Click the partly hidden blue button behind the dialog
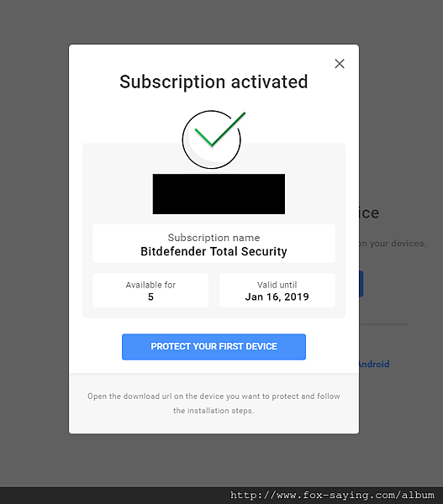Screen dimensions: 443x504 click(361, 284)
